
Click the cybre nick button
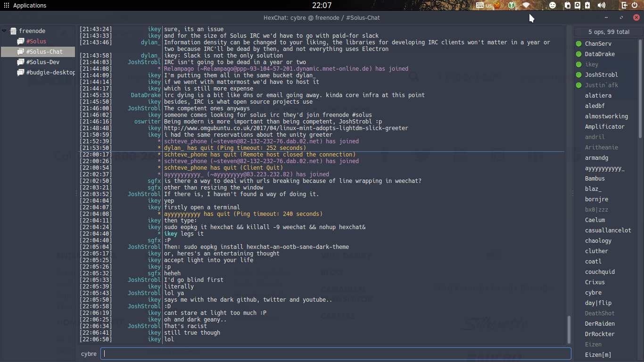(x=89, y=354)
